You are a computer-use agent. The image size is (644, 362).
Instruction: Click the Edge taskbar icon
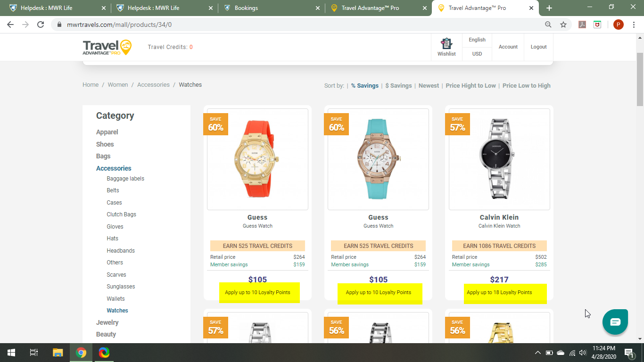(x=104, y=353)
